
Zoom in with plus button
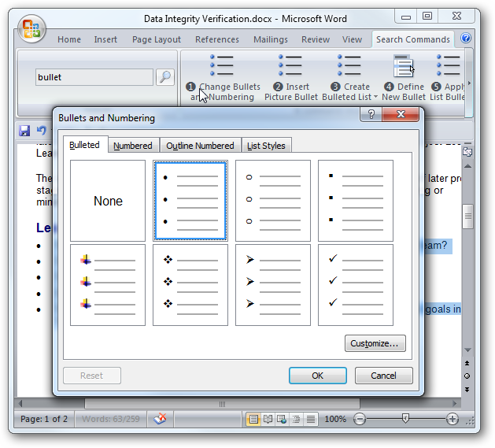453,419
